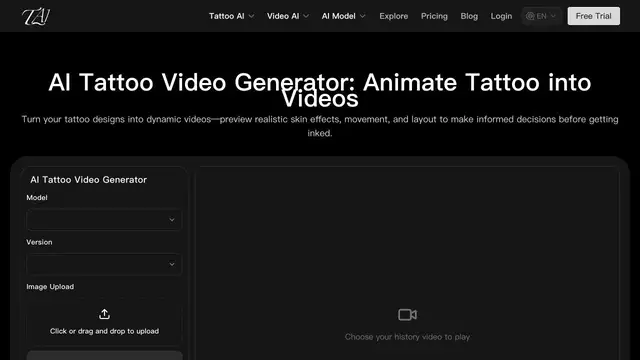Click the TAI logo in the header
Viewport: 640px width, 360px height.
tap(36, 16)
